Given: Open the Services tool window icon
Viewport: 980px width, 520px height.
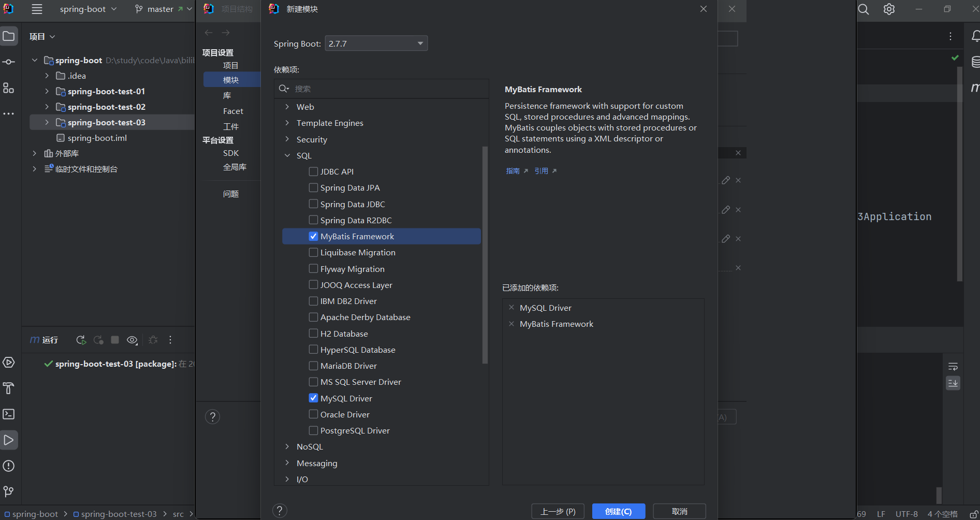Looking at the screenshot, I should (x=9, y=362).
